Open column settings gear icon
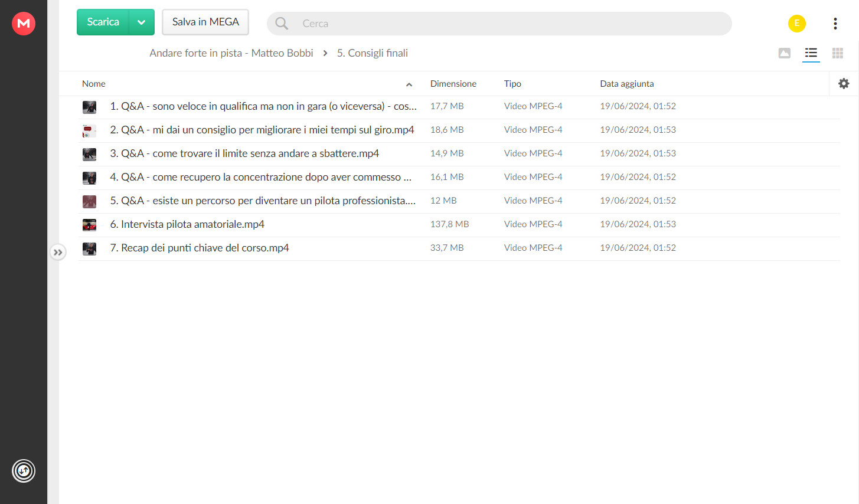The image size is (859, 504). coord(844,83)
